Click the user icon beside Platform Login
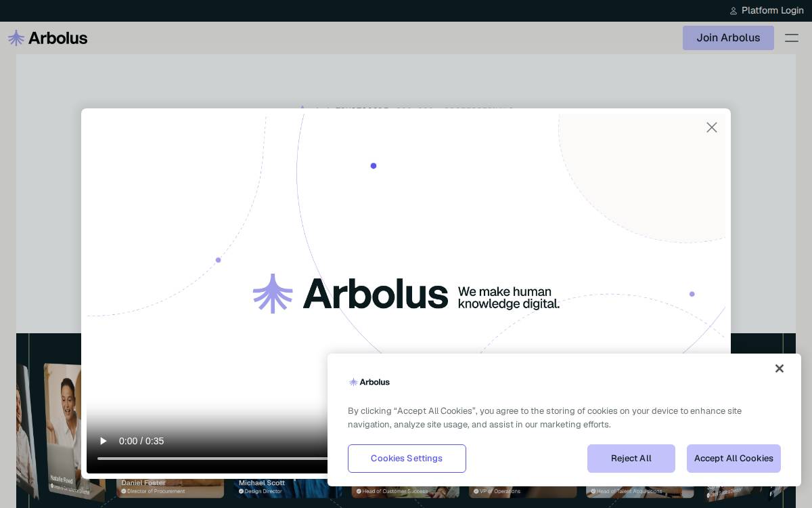 (733, 11)
